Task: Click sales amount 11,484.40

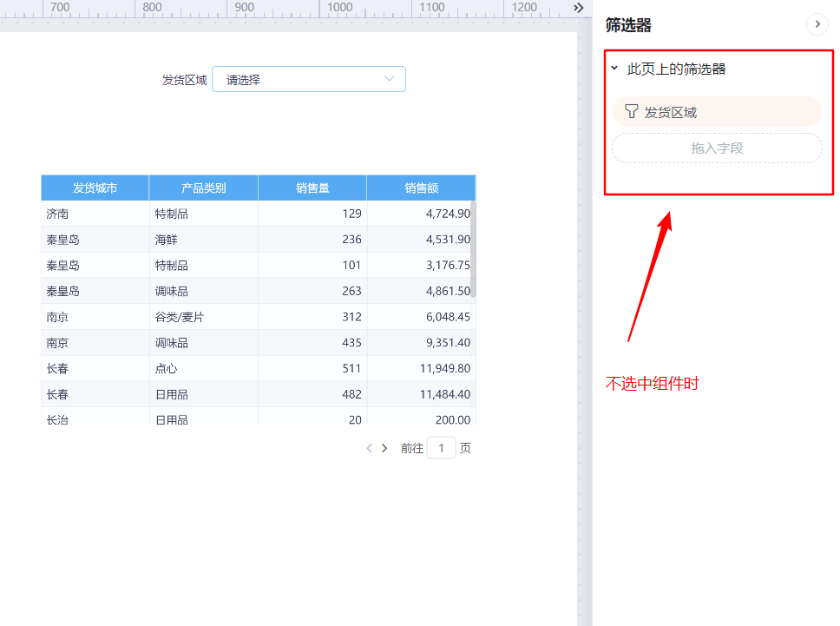Action: 445,394
